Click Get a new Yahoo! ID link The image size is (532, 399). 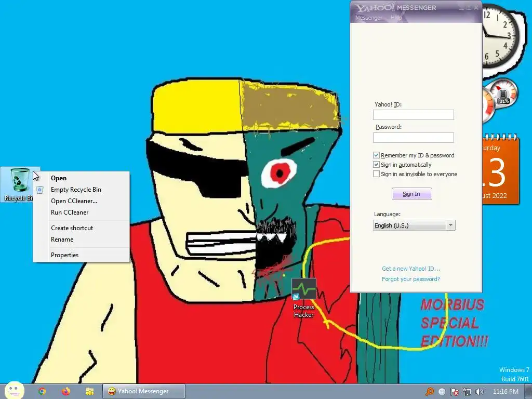tap(410, 269)
